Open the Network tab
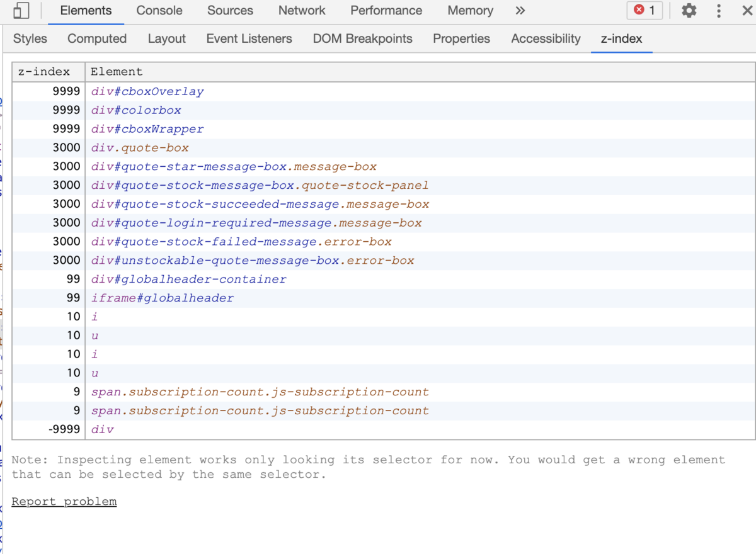756x554 pixels. click(x=302, y=11)
